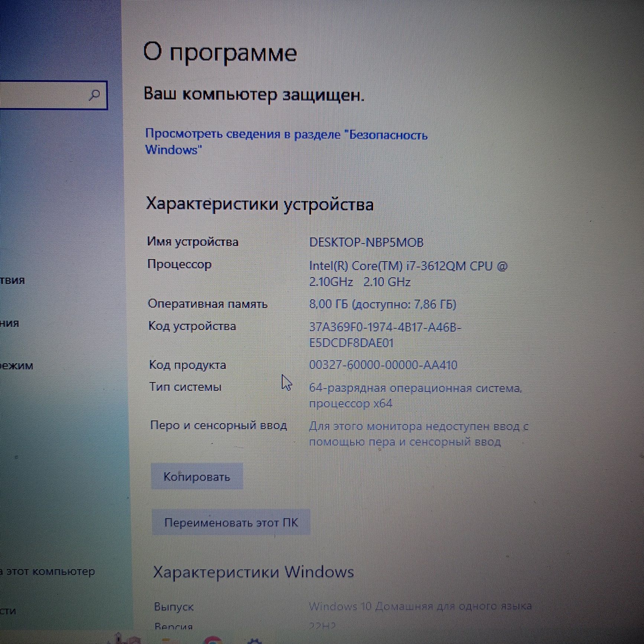644x644 pixels.
Task: Click the "Характеристики Windows" heading
Action: [x=253, y=572]
